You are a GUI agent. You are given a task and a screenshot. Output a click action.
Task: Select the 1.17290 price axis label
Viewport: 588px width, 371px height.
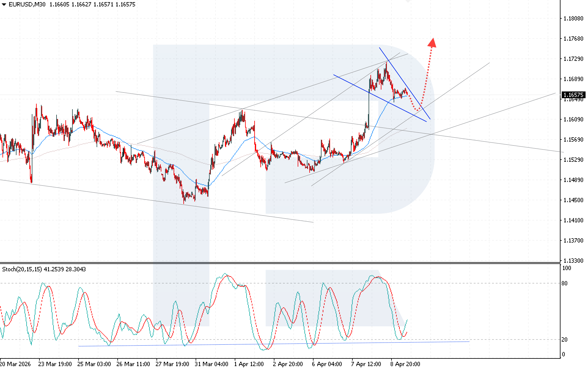click(x=573, y=59)
